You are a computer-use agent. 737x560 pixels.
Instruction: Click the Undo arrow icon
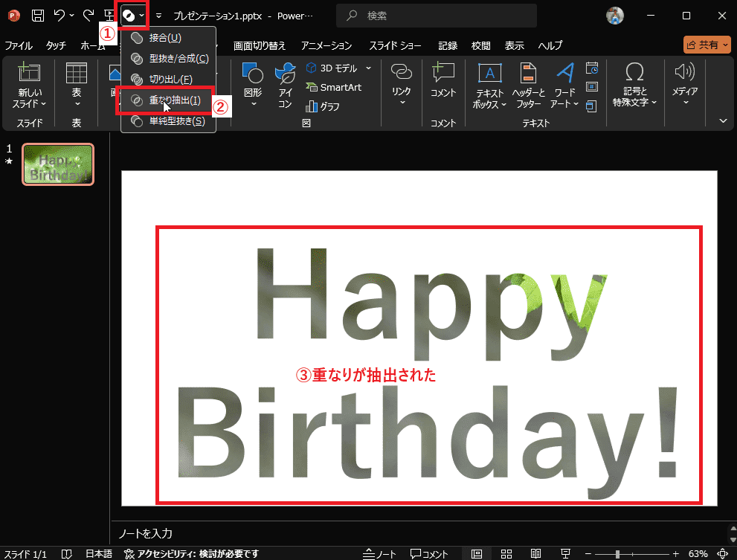coord(59,15)
